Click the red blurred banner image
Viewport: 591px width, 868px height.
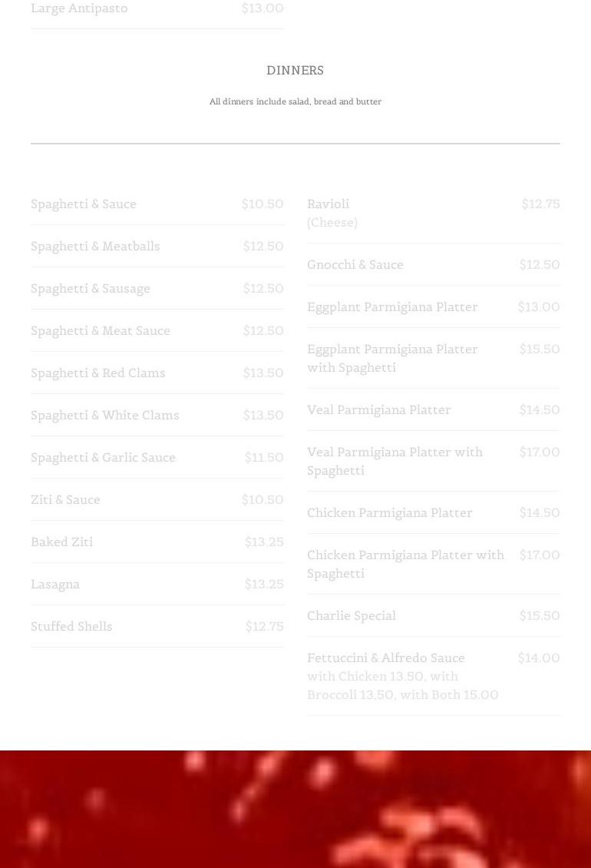tap(295, 809)
